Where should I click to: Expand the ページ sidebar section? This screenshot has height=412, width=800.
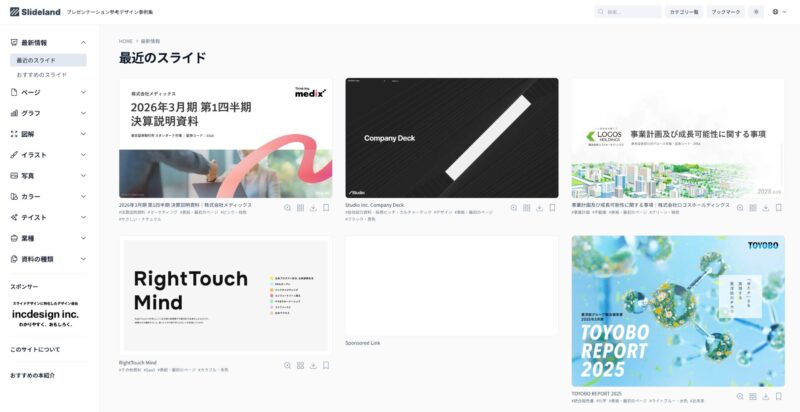click(48, 92)
